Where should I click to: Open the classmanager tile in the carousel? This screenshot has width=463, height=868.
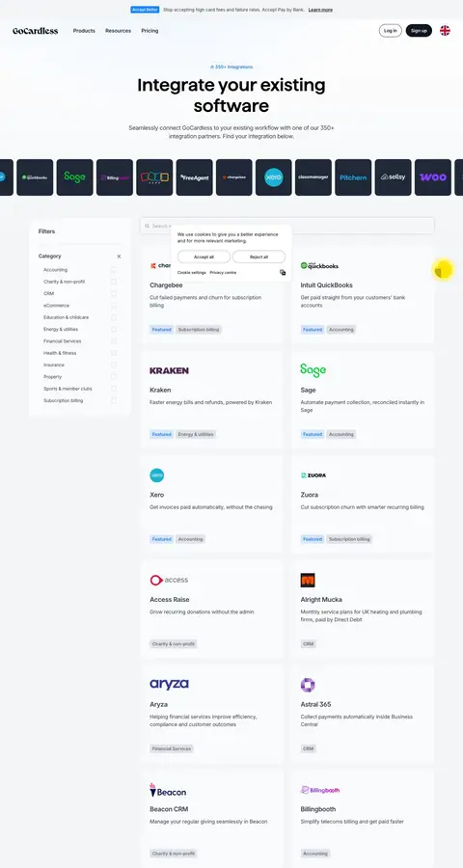(x=313, y=177)
